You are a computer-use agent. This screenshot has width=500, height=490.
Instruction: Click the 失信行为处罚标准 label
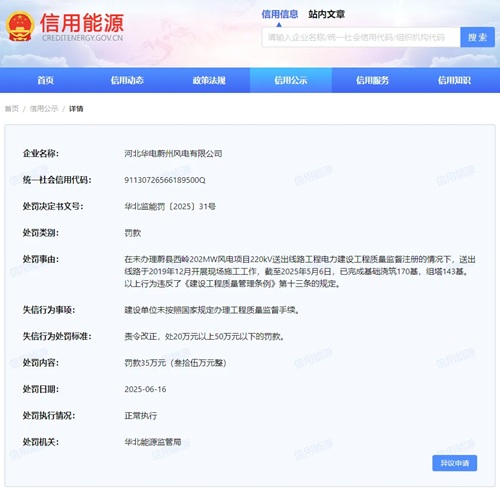coord(57,336)
